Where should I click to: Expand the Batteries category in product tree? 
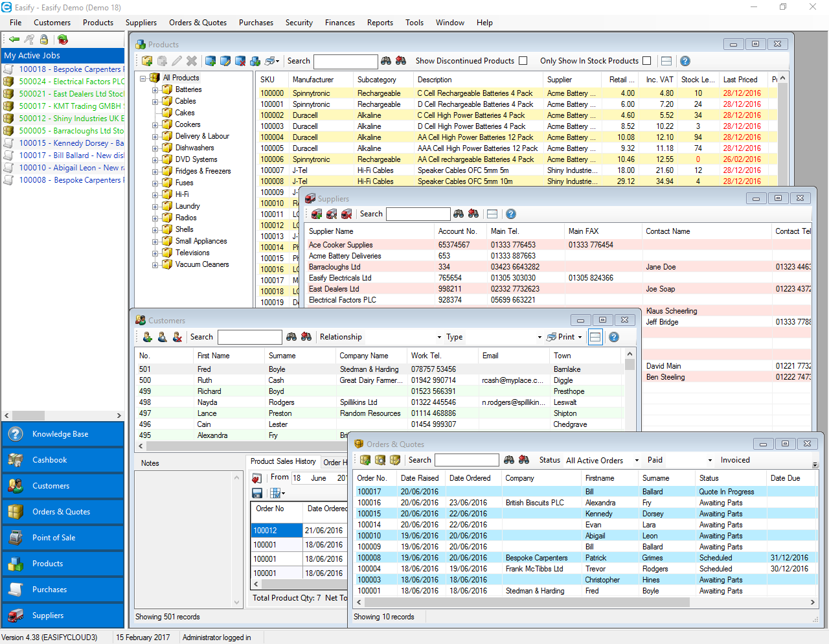(155, 90)
